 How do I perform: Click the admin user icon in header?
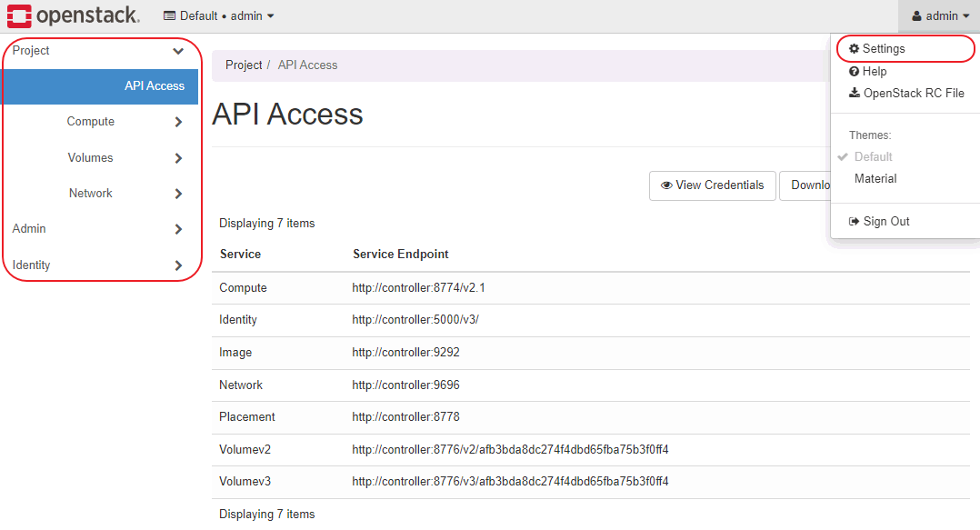(916, 16)
